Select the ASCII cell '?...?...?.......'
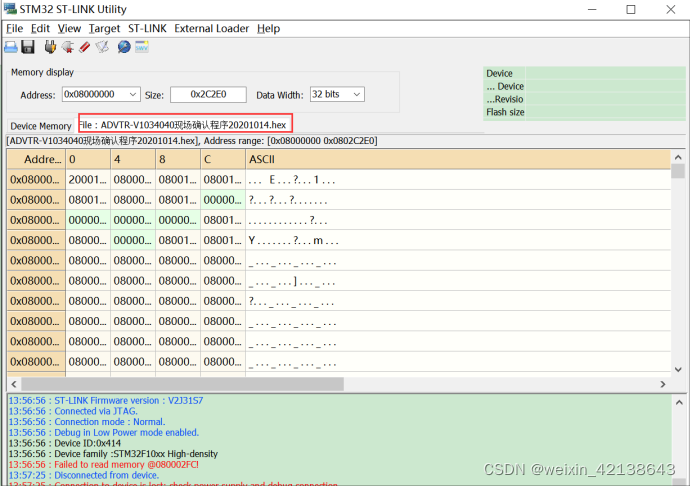 pyautogui.click(x=458, y=200)
